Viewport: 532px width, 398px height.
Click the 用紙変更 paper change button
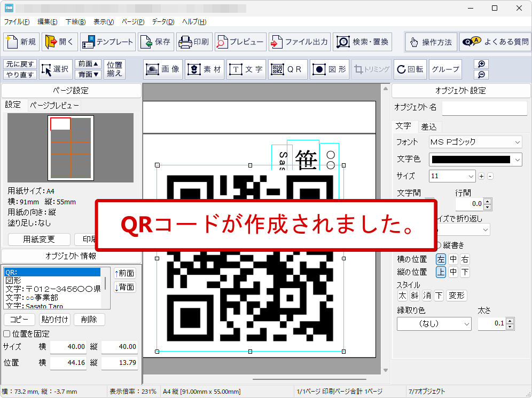(38, 240)
